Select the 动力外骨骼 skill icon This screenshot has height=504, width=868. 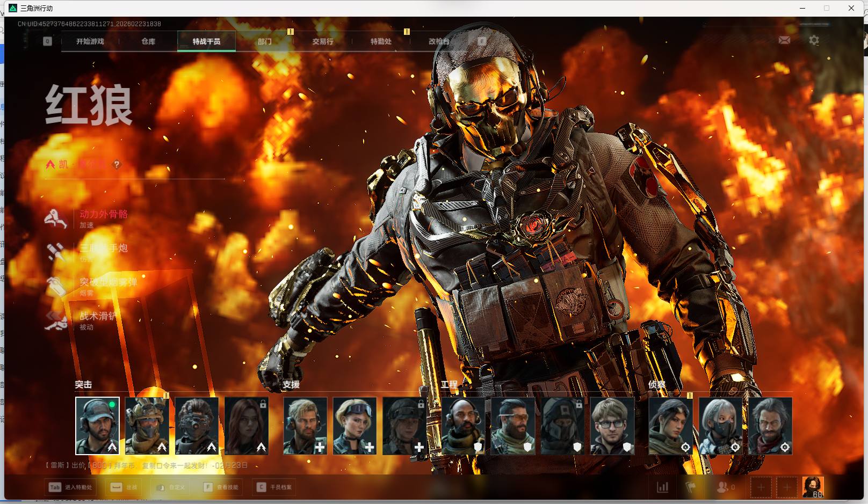(56, 218)
